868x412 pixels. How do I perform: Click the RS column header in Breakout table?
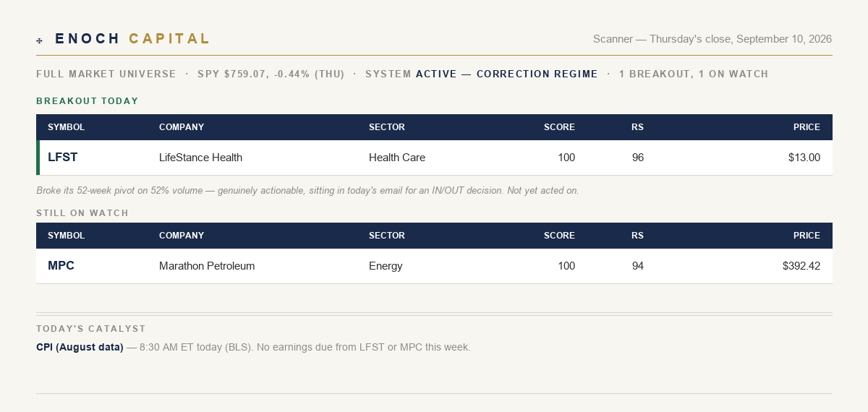637,127
